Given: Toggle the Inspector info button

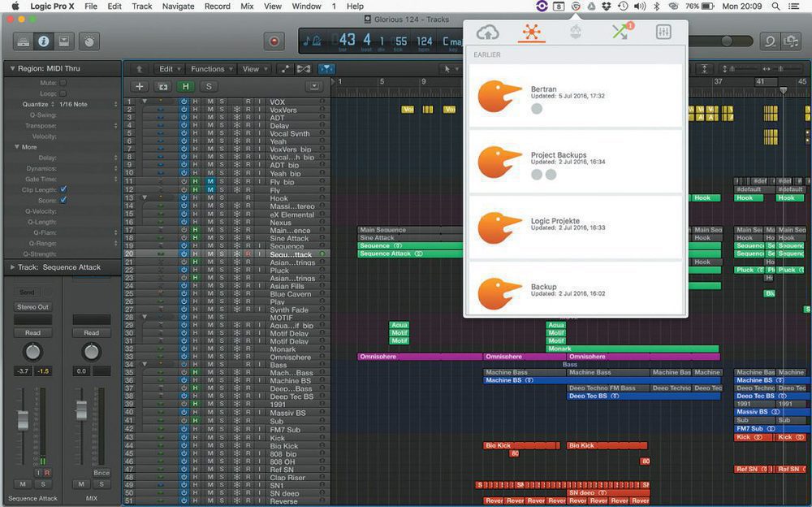Looking at the screenshot, I should [44, 41].
